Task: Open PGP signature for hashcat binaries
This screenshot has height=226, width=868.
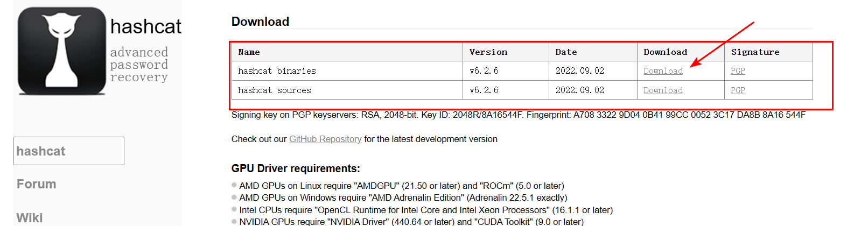Action: coord(738,71)
